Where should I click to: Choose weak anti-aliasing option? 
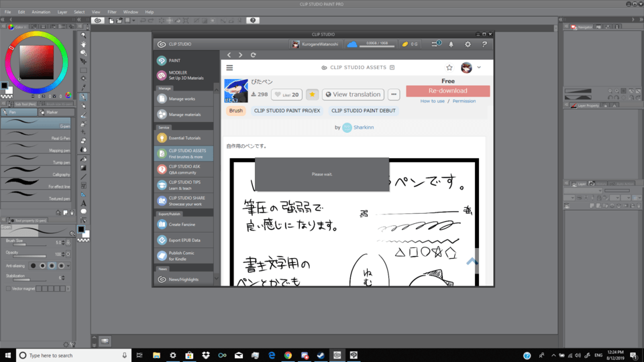click(42, 266)
